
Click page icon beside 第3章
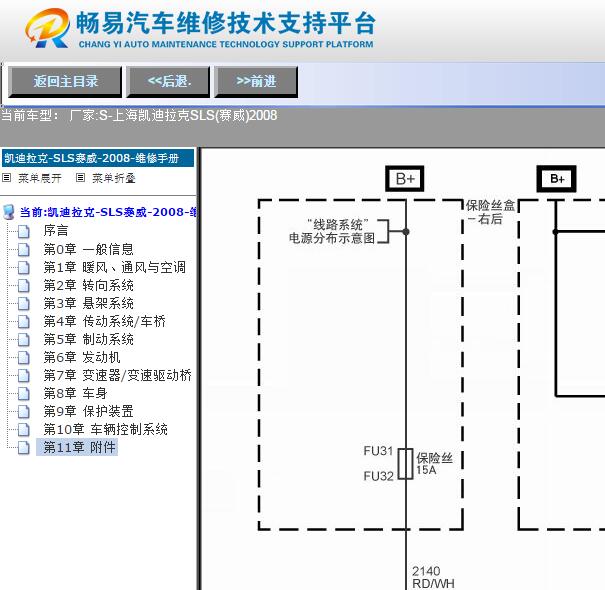coord(24,304)
